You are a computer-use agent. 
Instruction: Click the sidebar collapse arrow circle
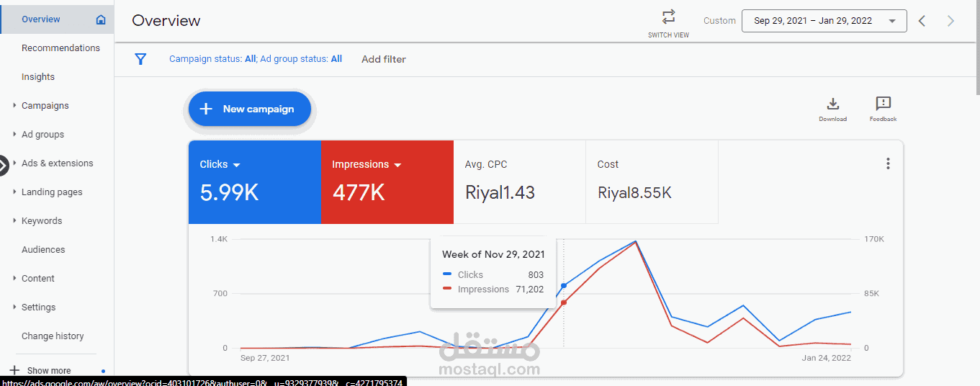tap(3, 166)
